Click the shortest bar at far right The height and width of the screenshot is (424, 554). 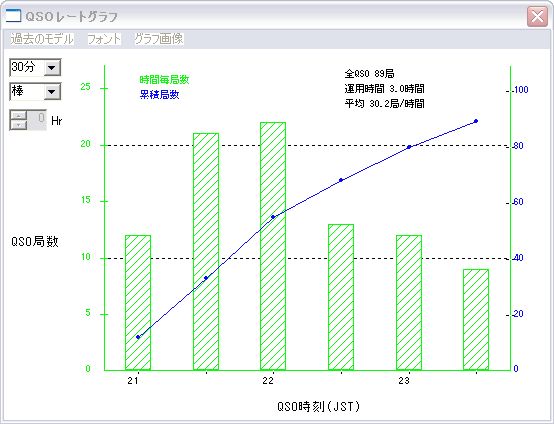coord(476,319)
